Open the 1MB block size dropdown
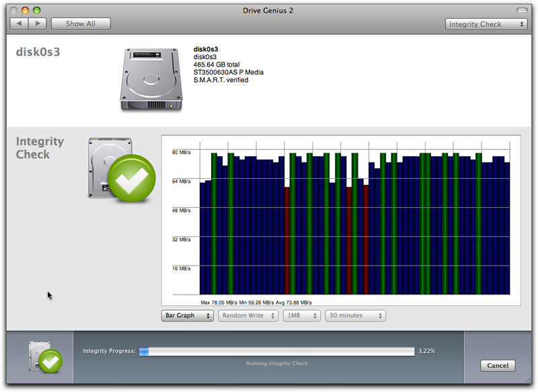This screenshot has height=392, width=538. [x=301, y=315]
